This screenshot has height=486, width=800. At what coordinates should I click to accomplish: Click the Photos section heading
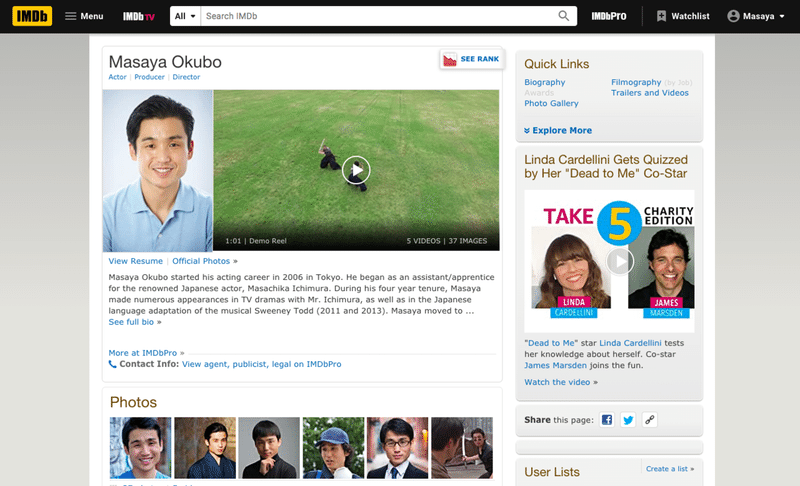133,402
